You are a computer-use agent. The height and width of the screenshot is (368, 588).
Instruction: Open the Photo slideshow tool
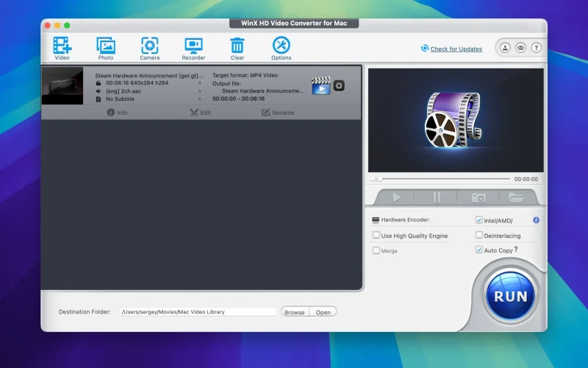click(106, 48)
